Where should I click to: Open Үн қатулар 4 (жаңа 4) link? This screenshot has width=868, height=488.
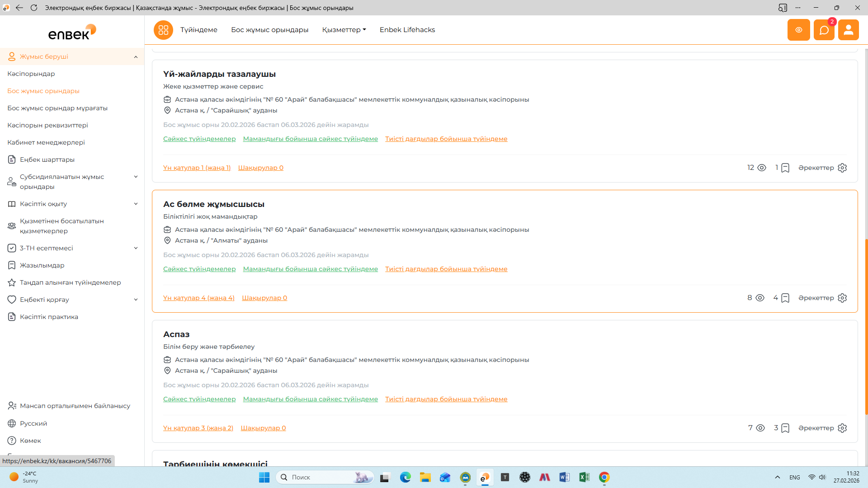coord(198,298)
